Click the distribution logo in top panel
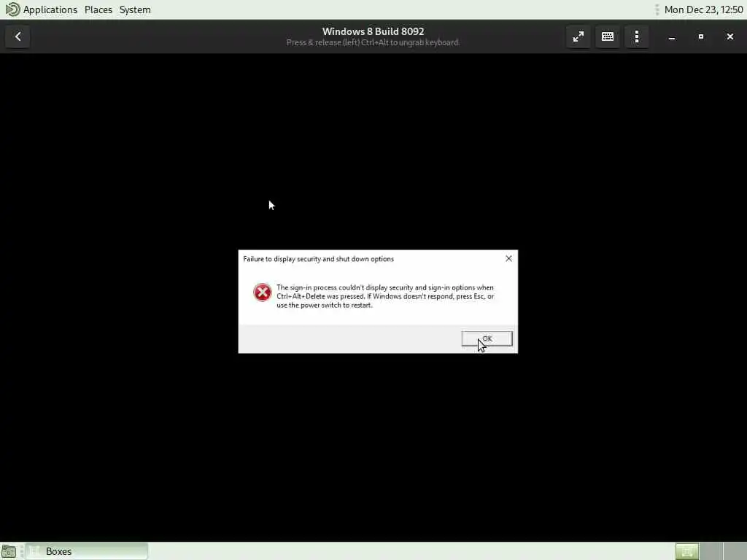The image size is (747, 560). click(x=12, y=9)
